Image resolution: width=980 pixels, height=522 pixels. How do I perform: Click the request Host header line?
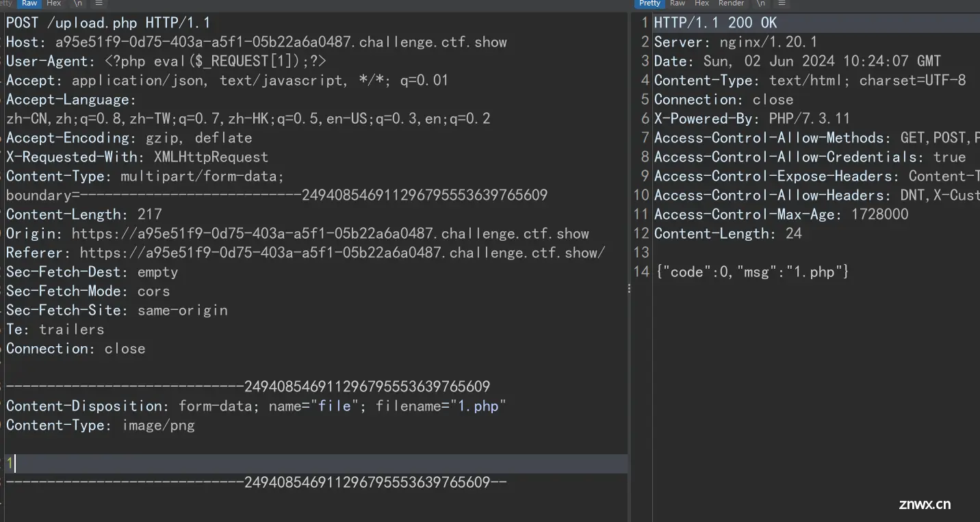click(x=257, y=42)
